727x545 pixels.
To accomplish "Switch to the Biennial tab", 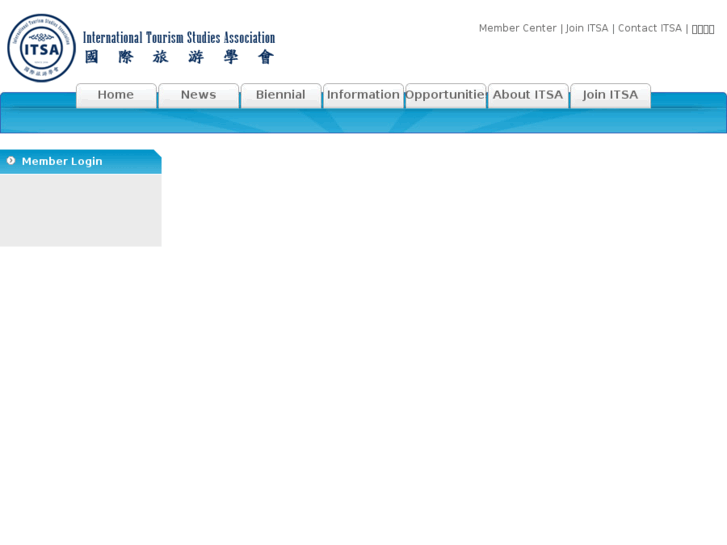I will [x=281, y=96].
